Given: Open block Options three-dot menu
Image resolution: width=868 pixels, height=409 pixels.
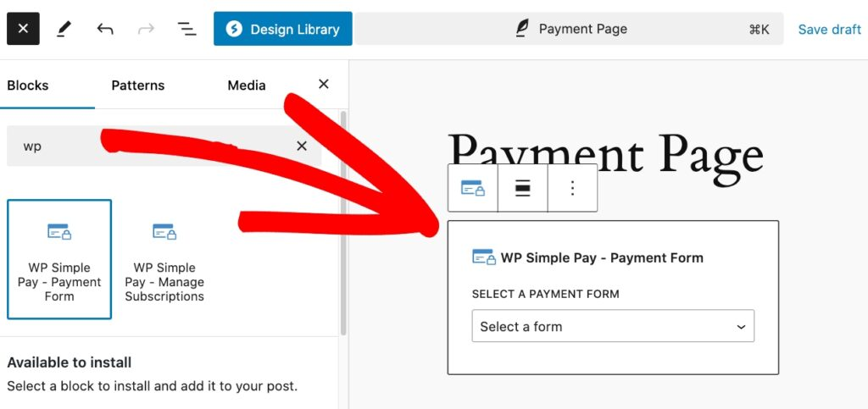Looking at the screenshot, I should (x=572, y=188).
